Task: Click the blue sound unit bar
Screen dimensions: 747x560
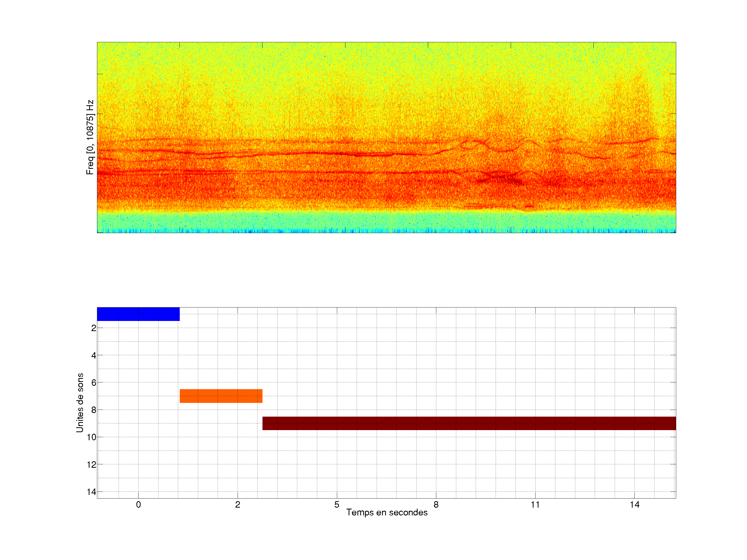Action: (x=138, y=314)
